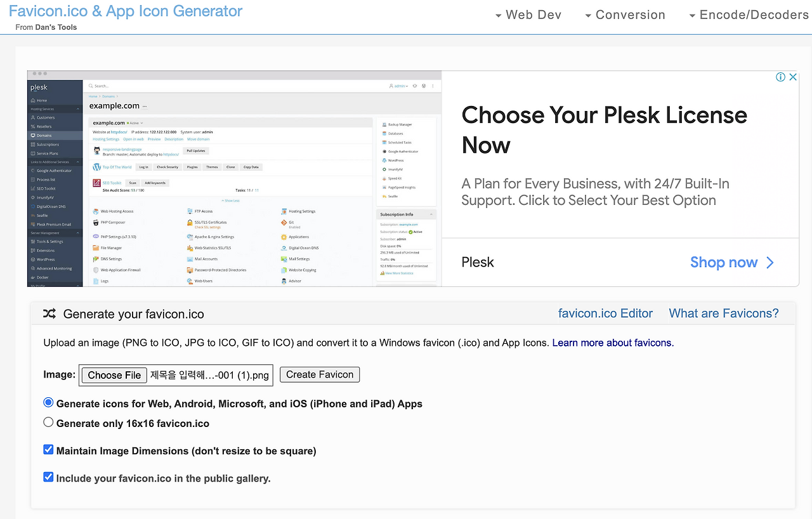Select the "Generate only 16x16 favicon.ico" option
This screenshot has width=812, height=519.
(48, 421)
